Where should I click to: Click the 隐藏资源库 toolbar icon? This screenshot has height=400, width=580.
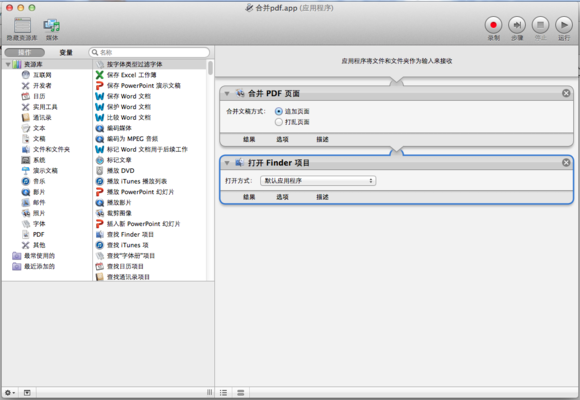(22, 25)
